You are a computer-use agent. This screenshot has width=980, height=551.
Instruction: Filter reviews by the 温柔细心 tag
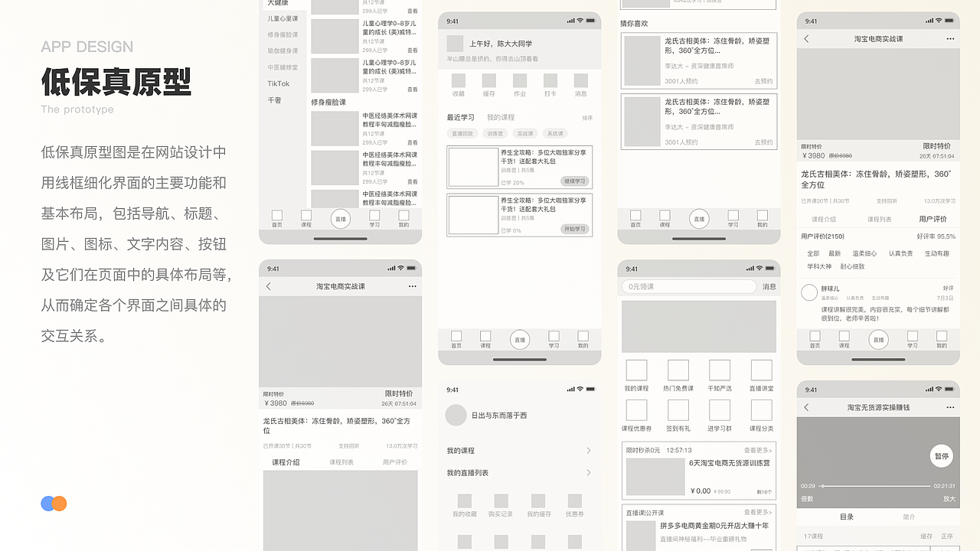tap(864, 253)
